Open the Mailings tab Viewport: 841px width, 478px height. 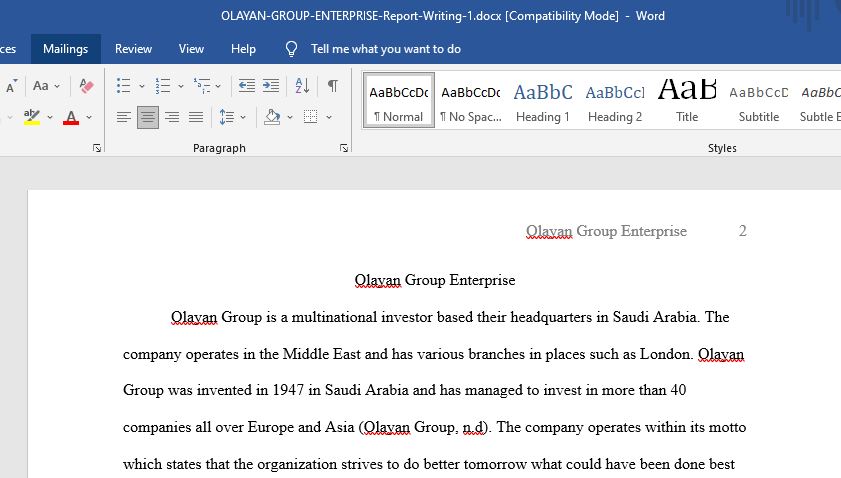65,49
